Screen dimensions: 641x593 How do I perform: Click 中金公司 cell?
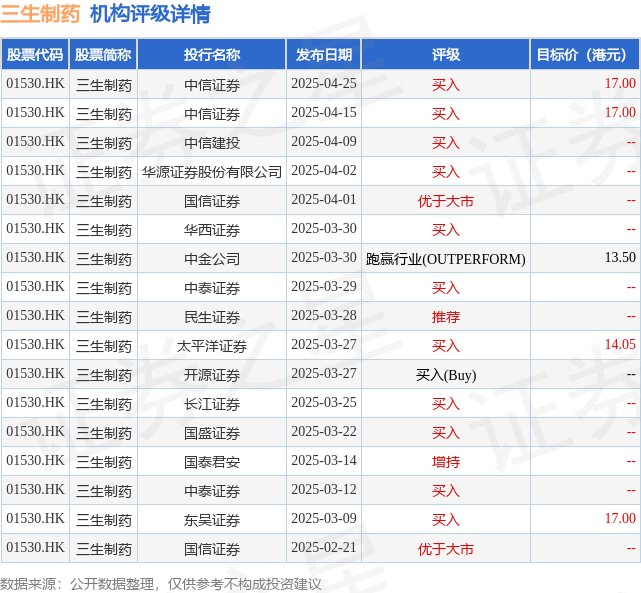click(212, 259)
